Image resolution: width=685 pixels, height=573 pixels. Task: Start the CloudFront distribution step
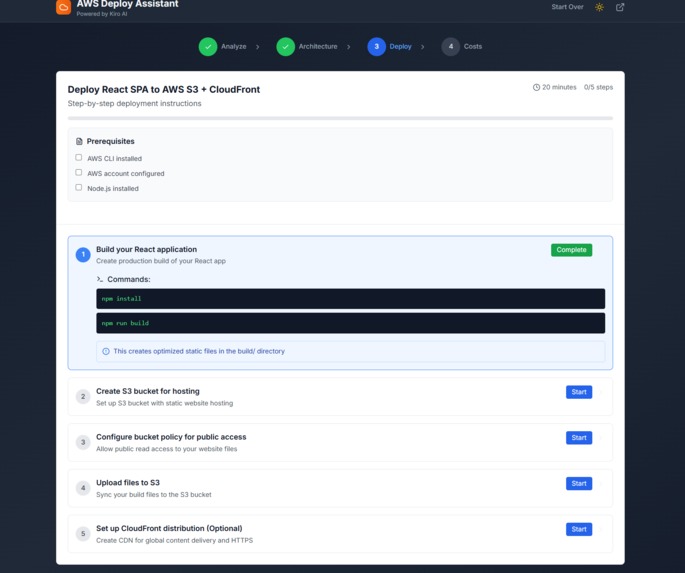pyautogui.click(x=579, y=529)
